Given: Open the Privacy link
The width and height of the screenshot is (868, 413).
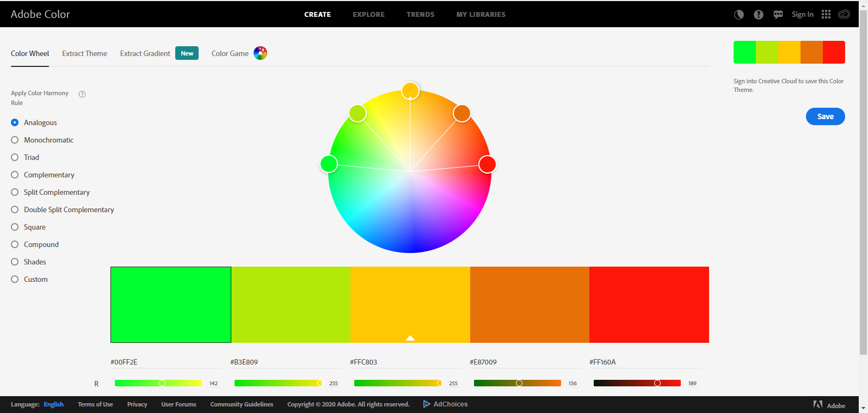Looking at the screenshot, I should [137, 404].
